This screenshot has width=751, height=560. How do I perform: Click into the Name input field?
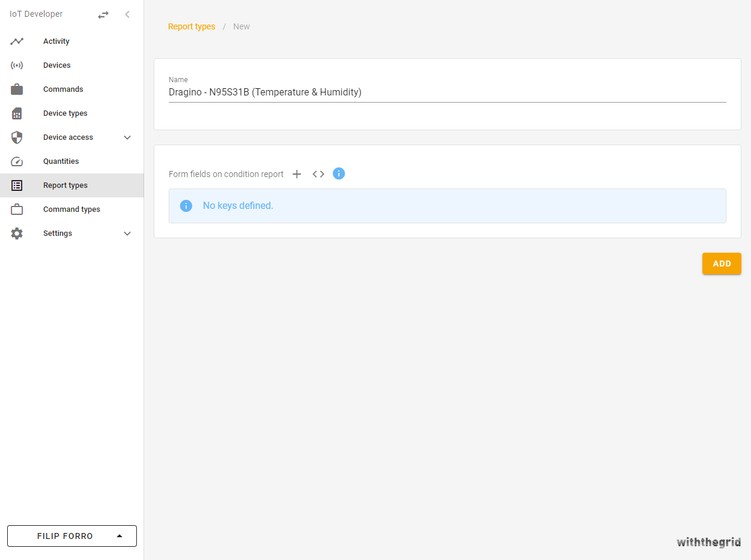tap(447, 92)
